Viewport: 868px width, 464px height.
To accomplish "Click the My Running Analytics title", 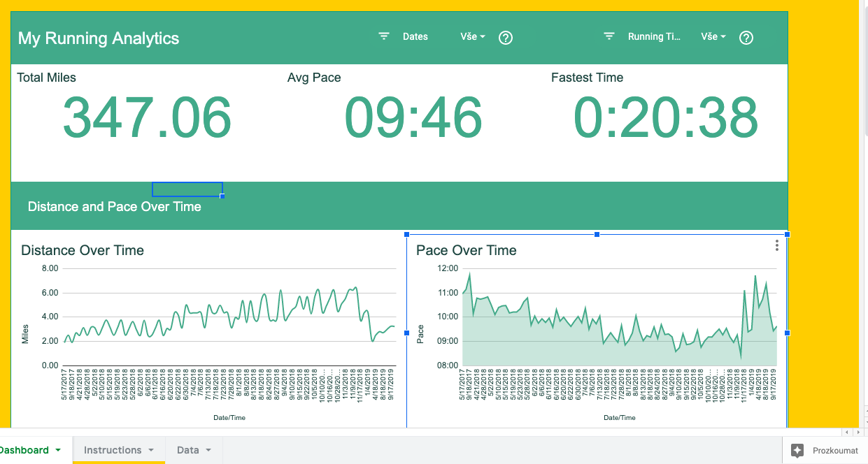I will [x=99, y=38].
